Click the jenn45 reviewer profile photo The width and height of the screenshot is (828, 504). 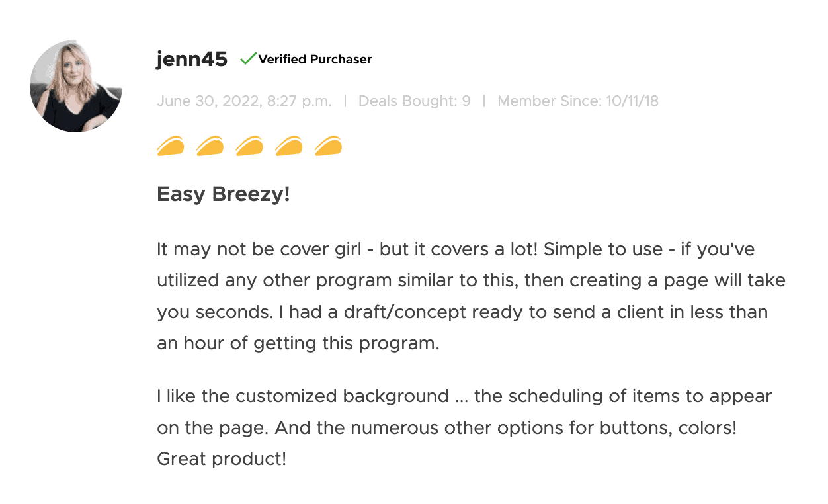point(76,86)
